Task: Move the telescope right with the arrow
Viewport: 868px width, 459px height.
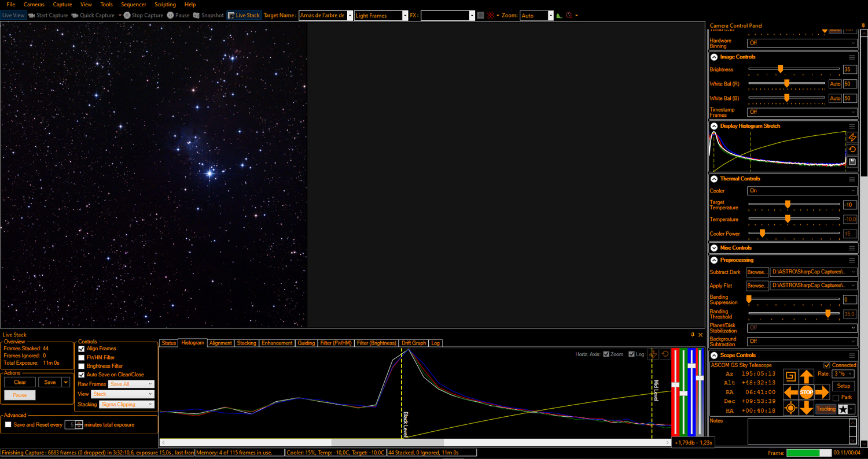Action: click(822, 393)
